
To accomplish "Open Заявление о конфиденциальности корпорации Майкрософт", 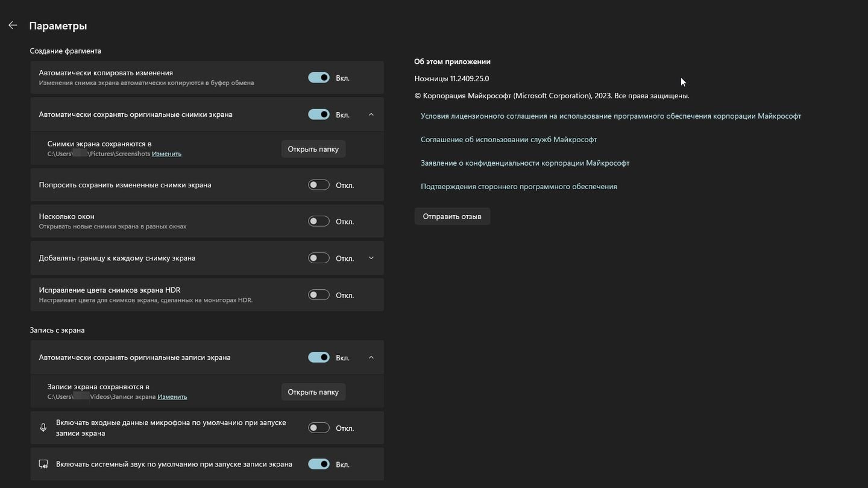I will [x=525, y=163].
